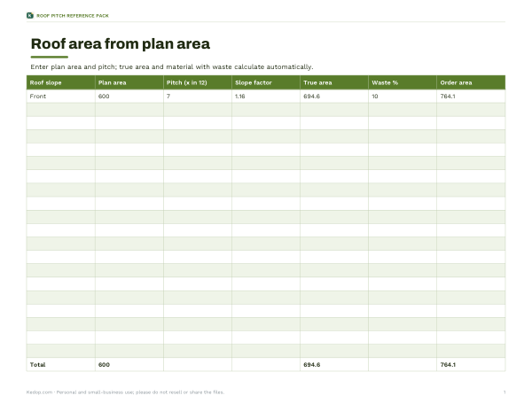Click the total order area 764.1

pyautogui.click(x=448, y=365)
